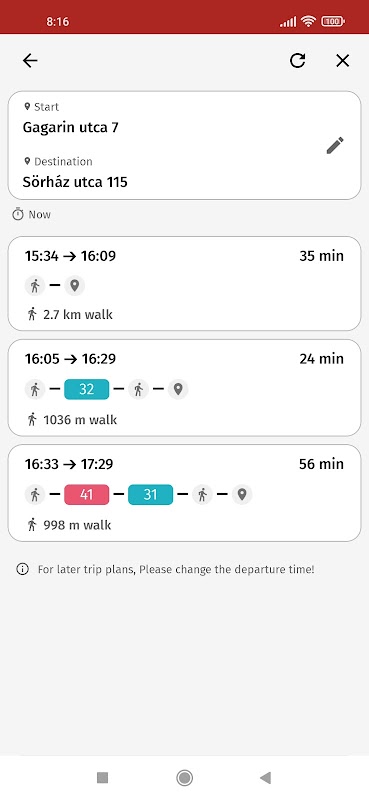This screenshot has height=800, width=369.
Task: Open the 16:33 → 17:29 trip option
Action: pos(184,493)
